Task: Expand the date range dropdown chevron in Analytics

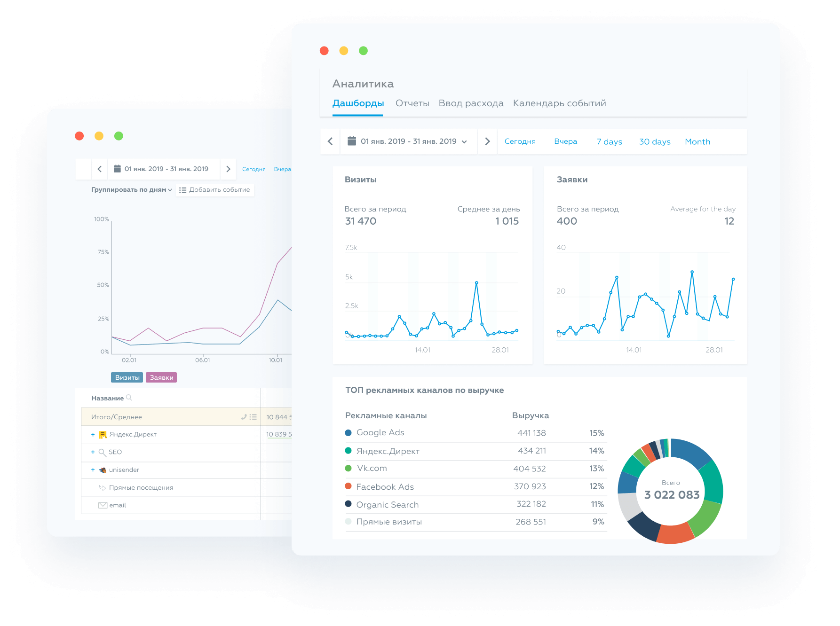Action: (464, 142)
